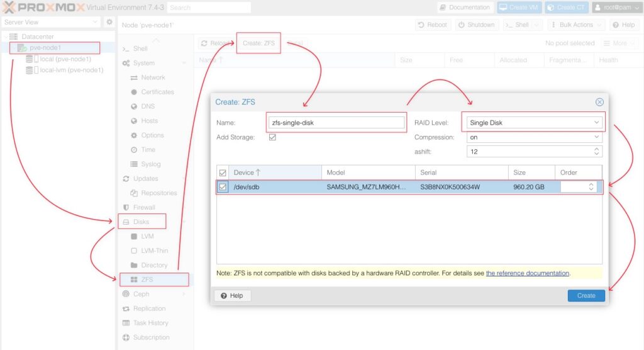644x350 pixels.
Task: Click the ZFS grid icon
Action: pos(134,279)
